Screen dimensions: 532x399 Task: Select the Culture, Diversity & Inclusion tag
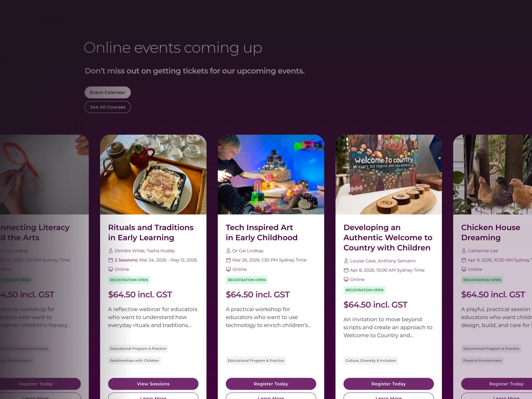[x=371, y=360]
